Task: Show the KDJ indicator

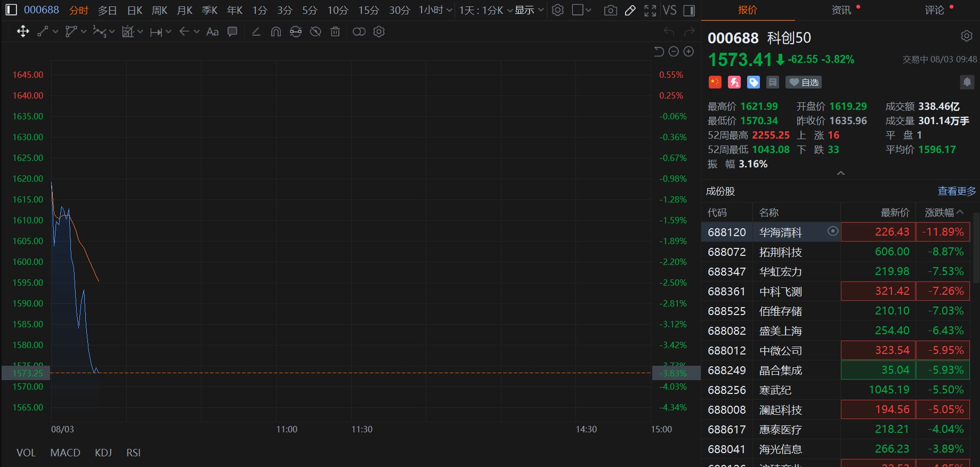Action: tap(103, 453)
